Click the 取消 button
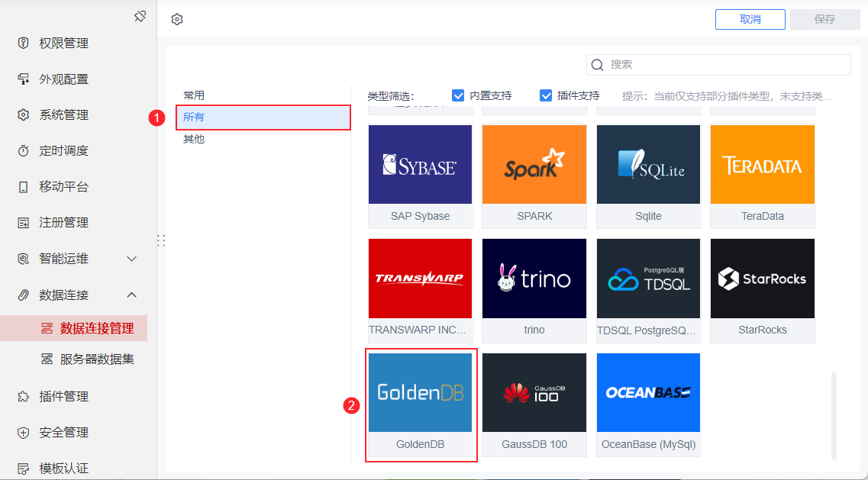The width and height of the screenshot is (868, 480). click(x=750, y=19)
